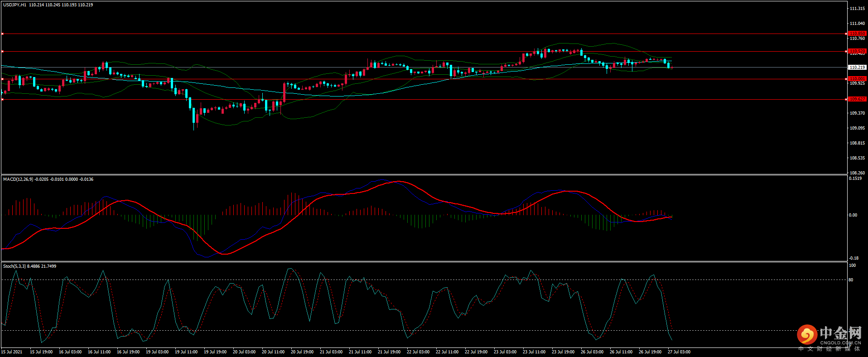This screenshot has width=868, height=357.
Task: Click the red 109.627 price label
Action: (x=857, y=99)
